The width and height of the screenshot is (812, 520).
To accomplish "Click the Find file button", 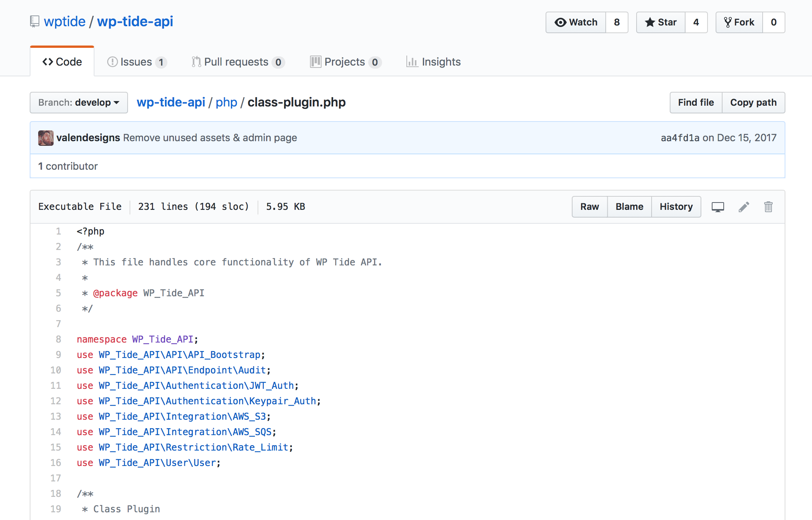I will click(x=696, y=103).
